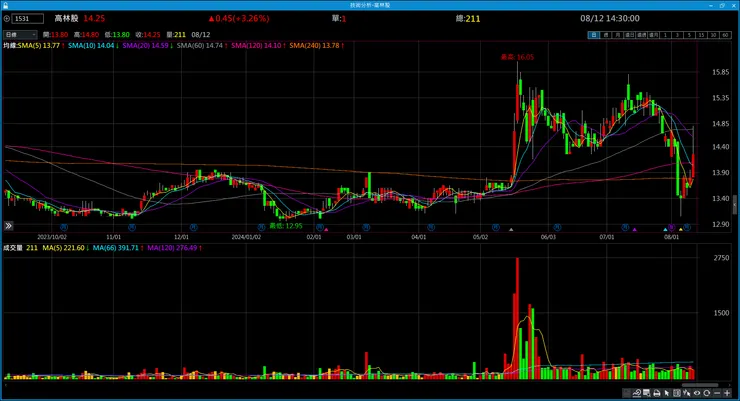
Task: Select the 1-minute interval tab
Action: 665,35
